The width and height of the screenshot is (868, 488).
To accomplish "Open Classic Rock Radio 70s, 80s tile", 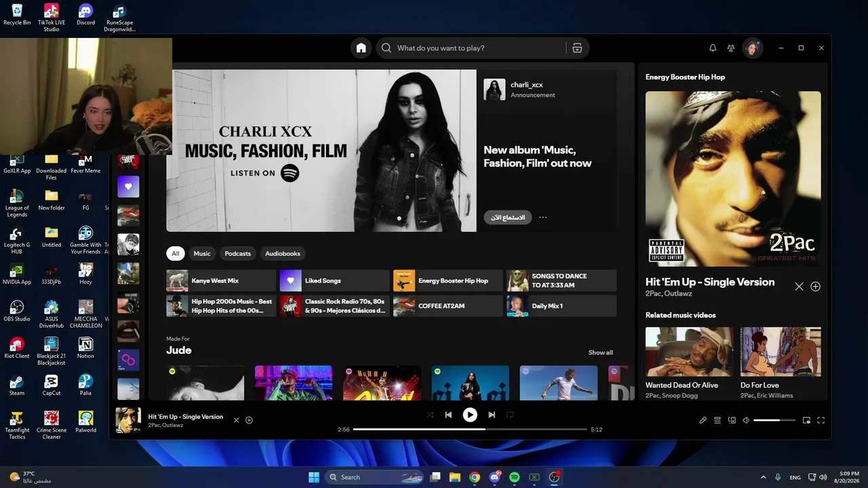I will (x=335, y=306).
